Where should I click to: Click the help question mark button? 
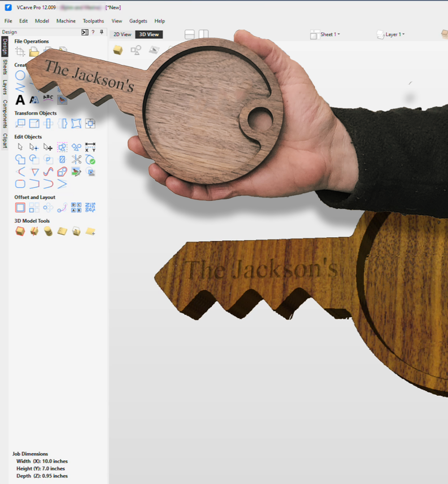93,32
